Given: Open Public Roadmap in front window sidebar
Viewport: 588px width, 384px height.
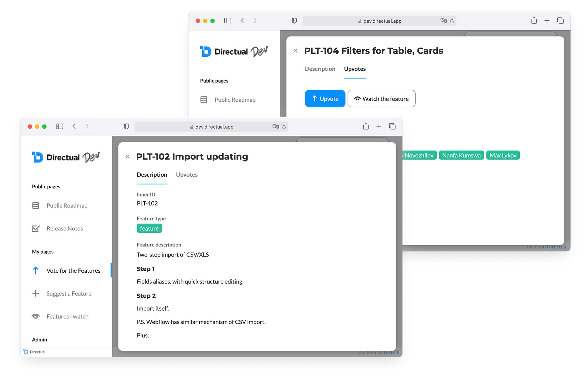Looking at the screenshot, I should tap(67, 206).
